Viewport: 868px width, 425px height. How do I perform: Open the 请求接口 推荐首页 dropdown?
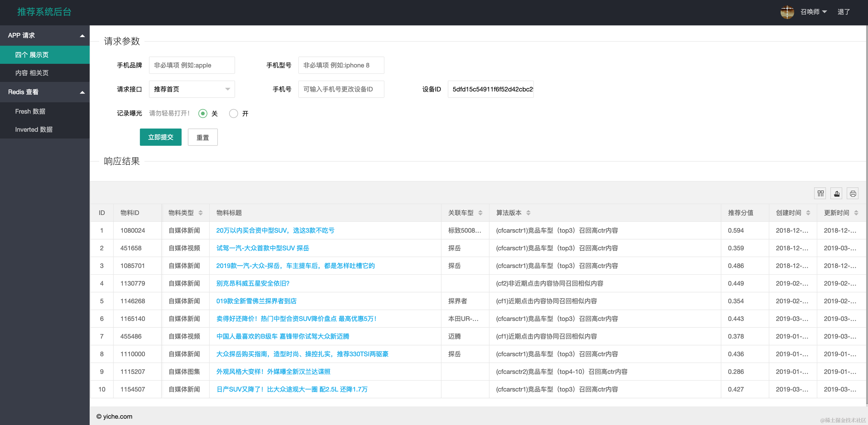pos(192,89)
